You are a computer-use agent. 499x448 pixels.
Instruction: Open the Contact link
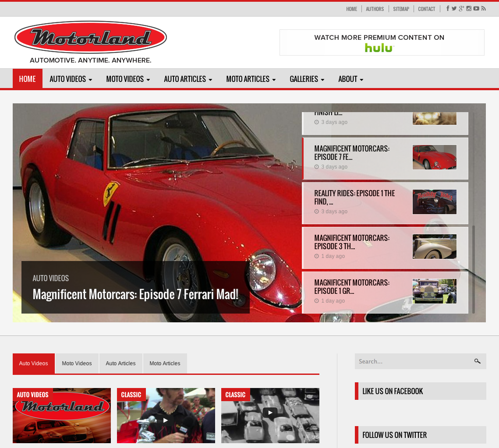[x=426, y=9]
